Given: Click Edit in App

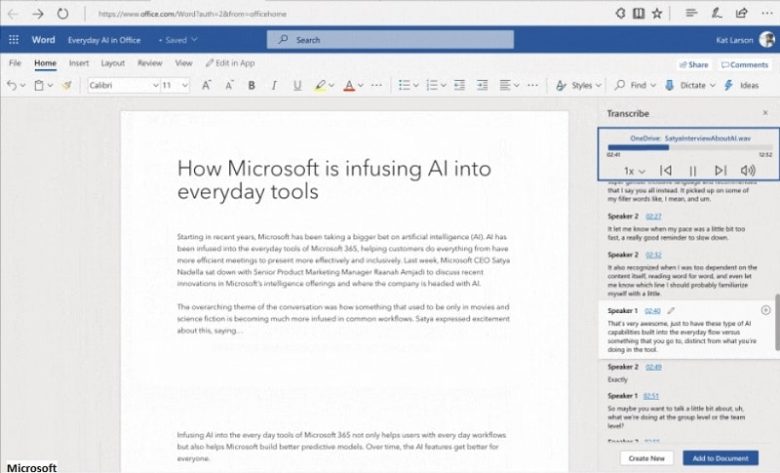Looking at the screenshot, I should point(230,63).
